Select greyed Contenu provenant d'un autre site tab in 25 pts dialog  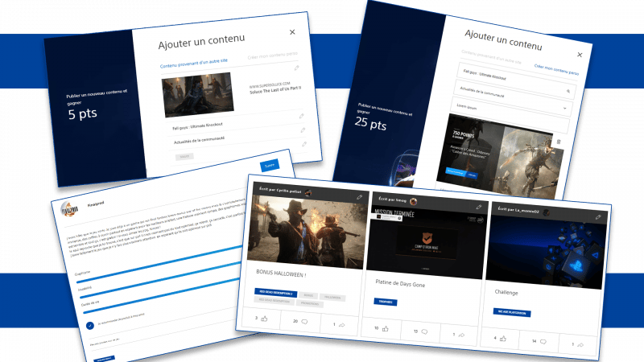click(x=491, y=57)
